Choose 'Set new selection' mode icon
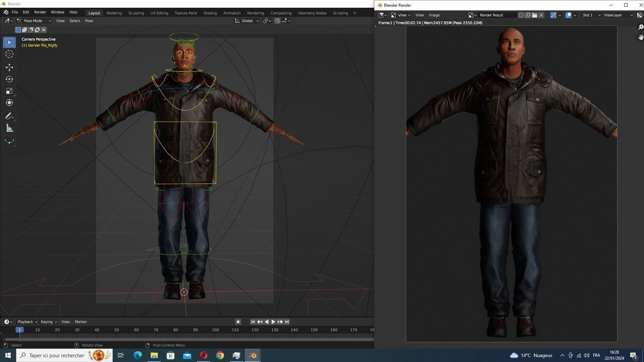 (18, 30)
